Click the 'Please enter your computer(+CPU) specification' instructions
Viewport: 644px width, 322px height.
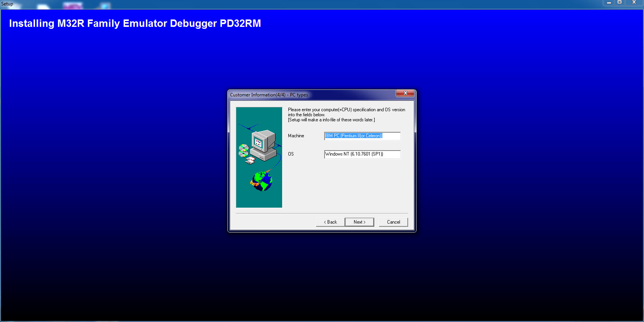point(346,115)
